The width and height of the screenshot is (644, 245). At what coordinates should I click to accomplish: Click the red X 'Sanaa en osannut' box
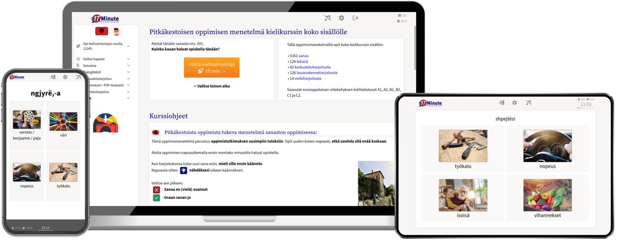coord(156,190)
